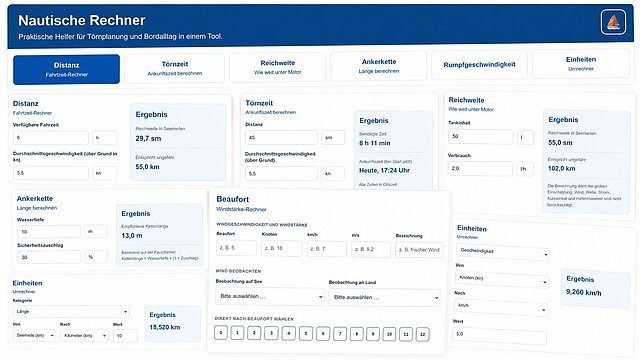The width and height of the screenshot is (640, 360).
Task: Open the Rumpfgeschwindigkeit tab
Action: coord(479,64)
